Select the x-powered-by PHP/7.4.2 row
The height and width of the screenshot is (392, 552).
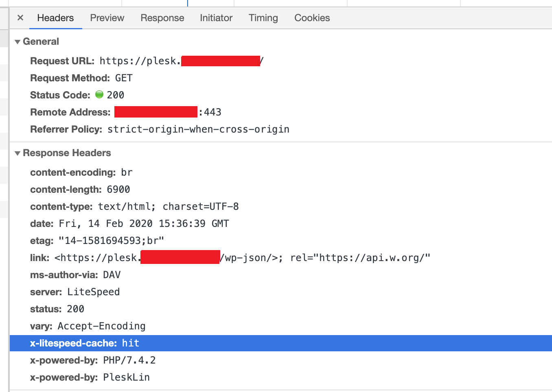coord(93,360)
